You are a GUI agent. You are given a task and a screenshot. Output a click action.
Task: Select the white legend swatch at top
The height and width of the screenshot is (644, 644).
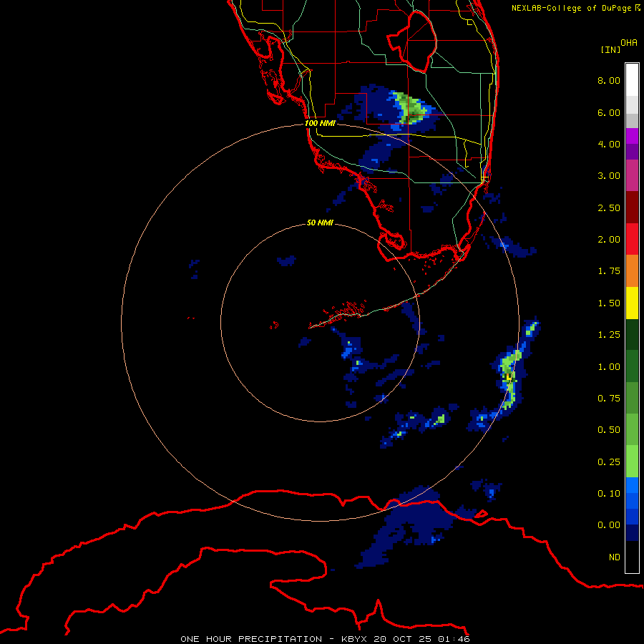pyautogui.click(x=632, y=79)
